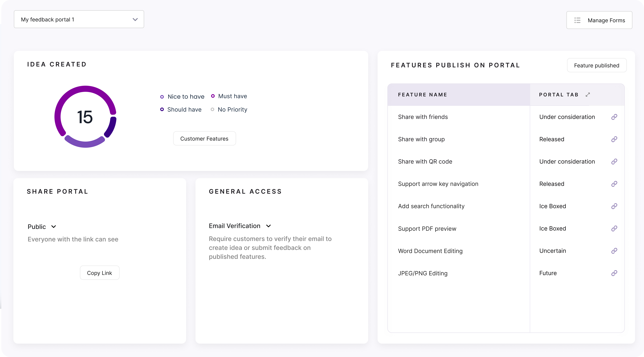
Task: Click the Copy Link button
Action: point(100,273)
